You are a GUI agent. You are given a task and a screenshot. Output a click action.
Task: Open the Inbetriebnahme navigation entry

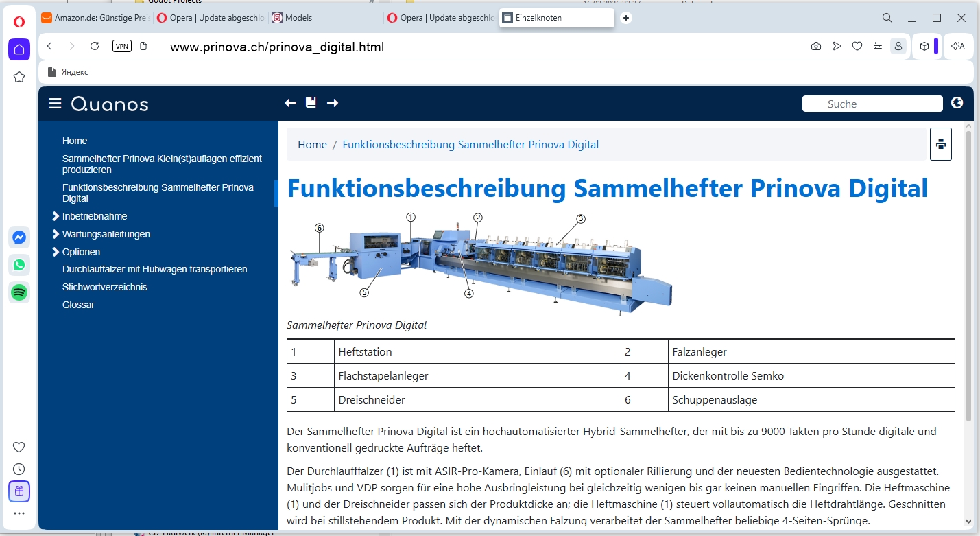point(95,216)
